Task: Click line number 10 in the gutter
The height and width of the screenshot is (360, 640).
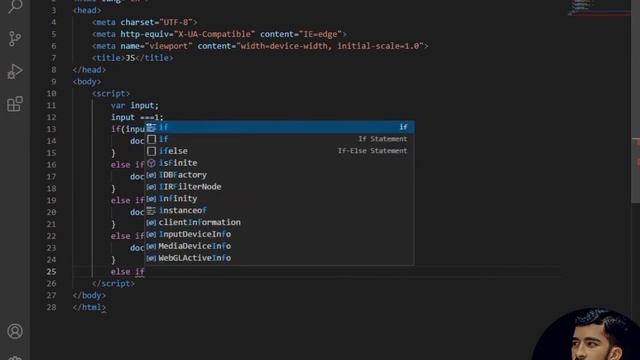Action: [x=51, y=93]
